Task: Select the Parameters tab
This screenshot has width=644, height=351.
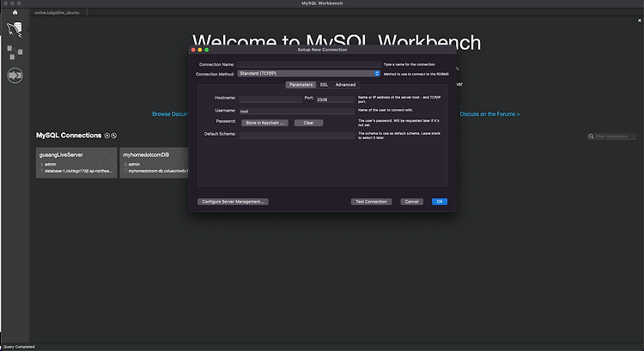Action: (x=301, y=85)
